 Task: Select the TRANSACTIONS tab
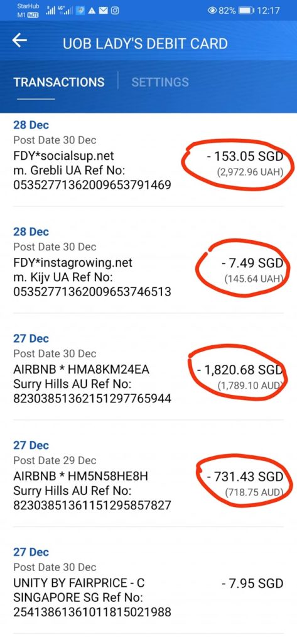coord(59,82)
